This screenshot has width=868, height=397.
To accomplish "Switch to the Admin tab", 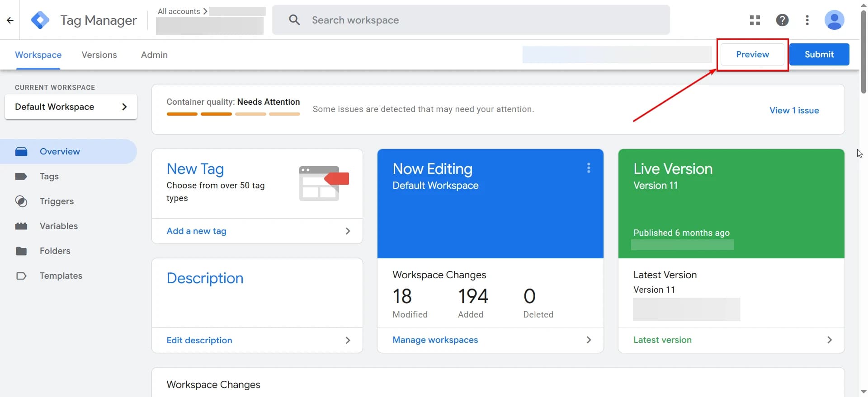I will coord(154,55).
